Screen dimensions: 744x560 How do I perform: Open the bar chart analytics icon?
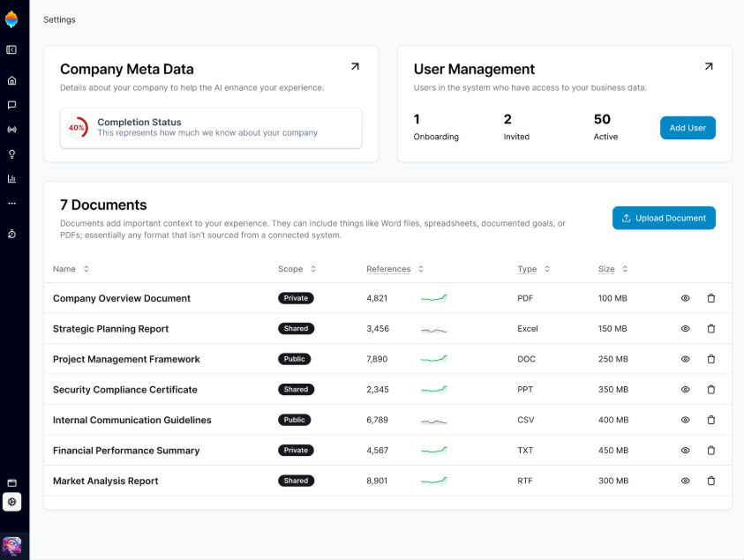tap(11, 178)
